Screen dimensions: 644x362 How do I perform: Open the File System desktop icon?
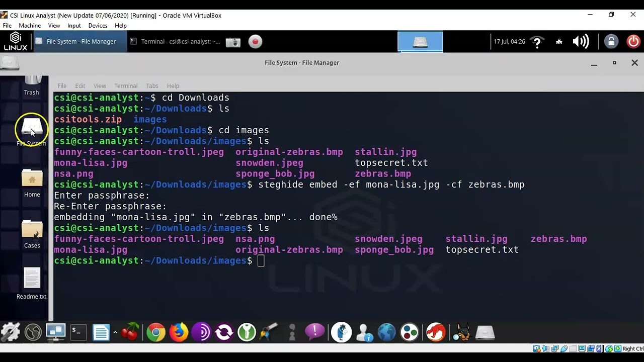point(32,132)
